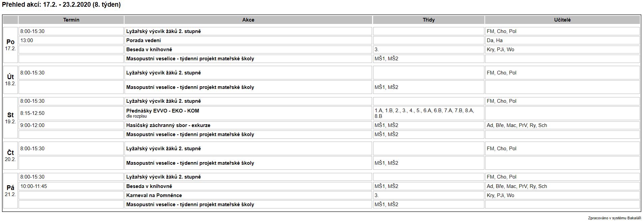Select the Pá 21.2. day cell
This screenshot has width=644, height=221.
(x=10, y=191)
